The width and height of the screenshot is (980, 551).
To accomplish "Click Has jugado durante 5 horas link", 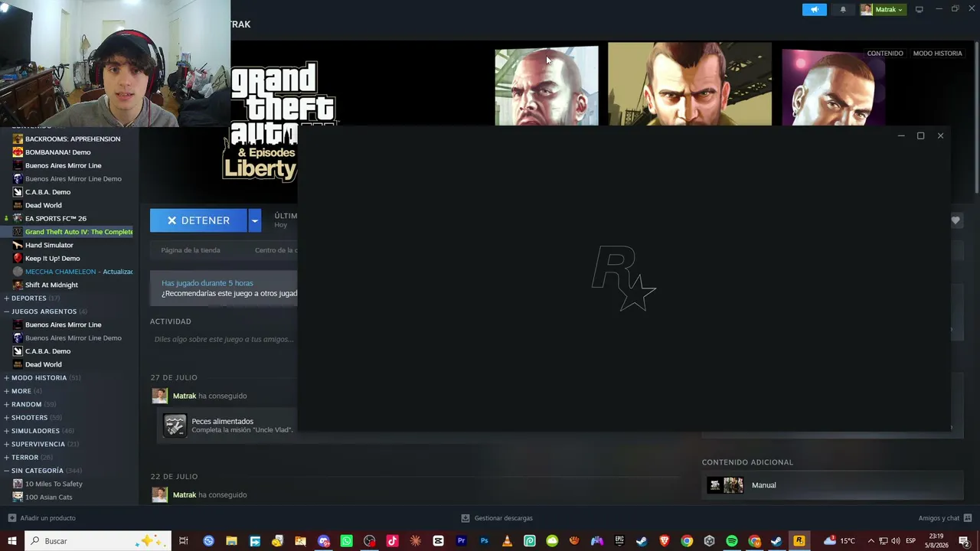I will pos(207,283).
